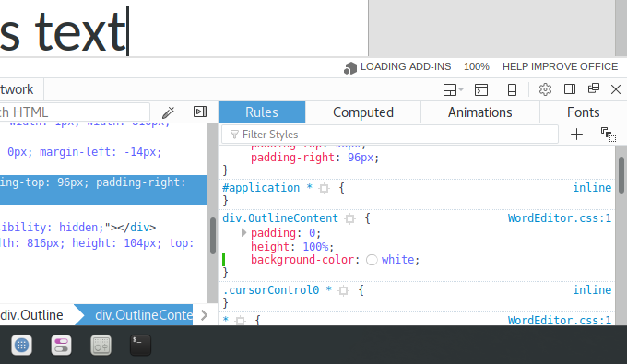The width and height of the screenshot is (627, 364).
Task: Toggle the inspector sidebar pane icon
Action: [200, 112]
